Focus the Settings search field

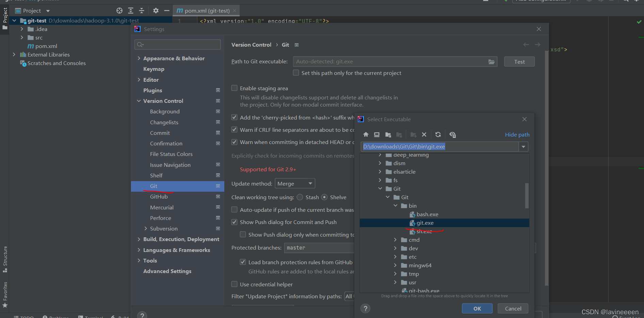[x=178, y=45]
